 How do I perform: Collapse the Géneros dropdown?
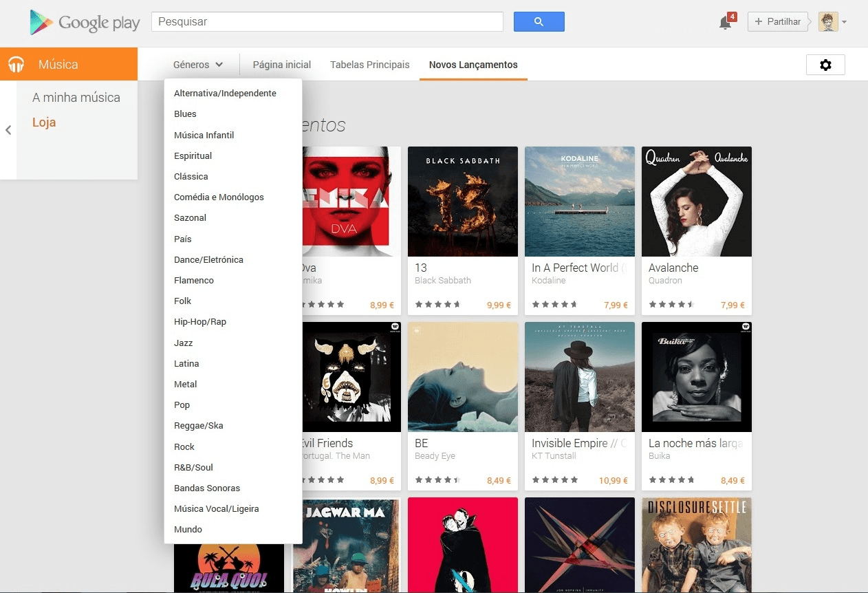tap(198, 65)
